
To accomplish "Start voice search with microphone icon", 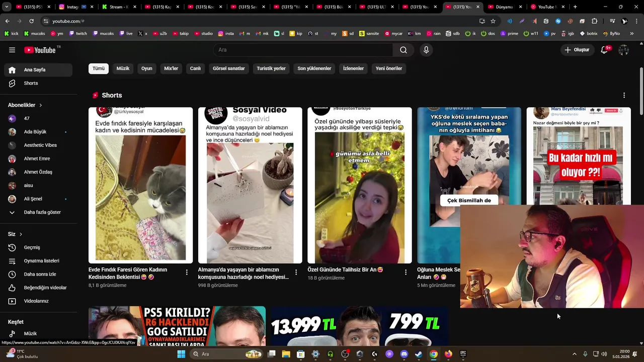I will click(x=426, y=50).
